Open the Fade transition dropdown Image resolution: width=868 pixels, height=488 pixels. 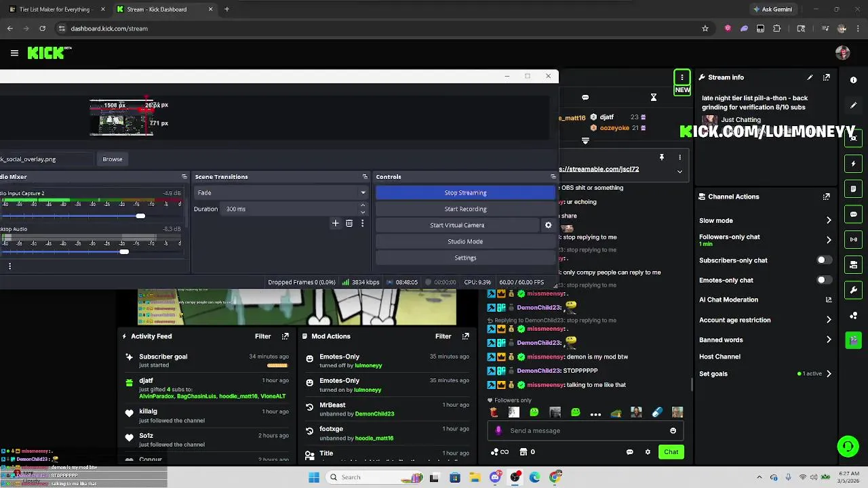[281, 192]
